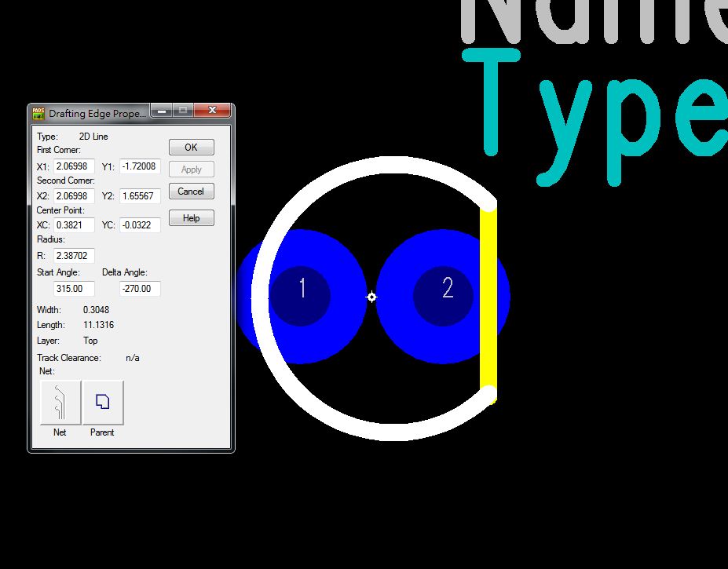This screenshot has width=728, height=569.
Task: Edit the Y2 second corner field
Action: (140, 196)
